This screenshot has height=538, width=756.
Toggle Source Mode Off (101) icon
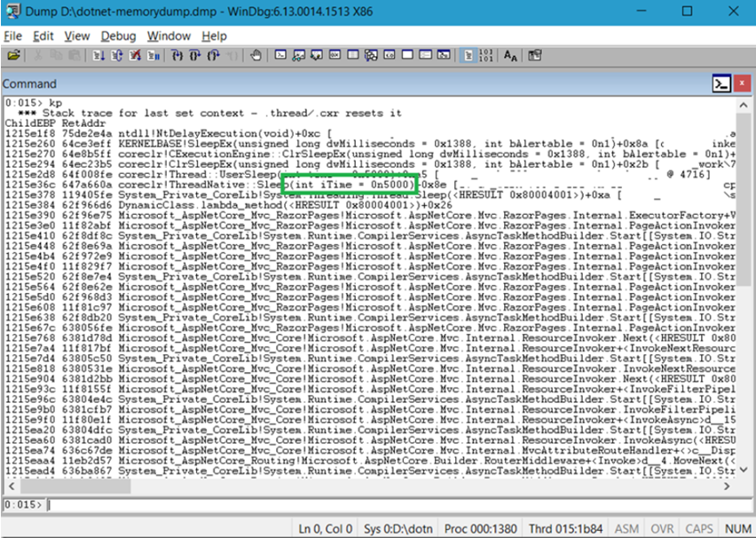click(x=486, y=56)
